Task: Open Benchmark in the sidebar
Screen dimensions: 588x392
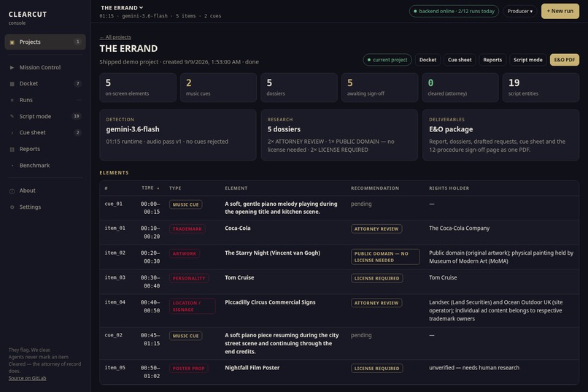Action: [x=45, y=166]
